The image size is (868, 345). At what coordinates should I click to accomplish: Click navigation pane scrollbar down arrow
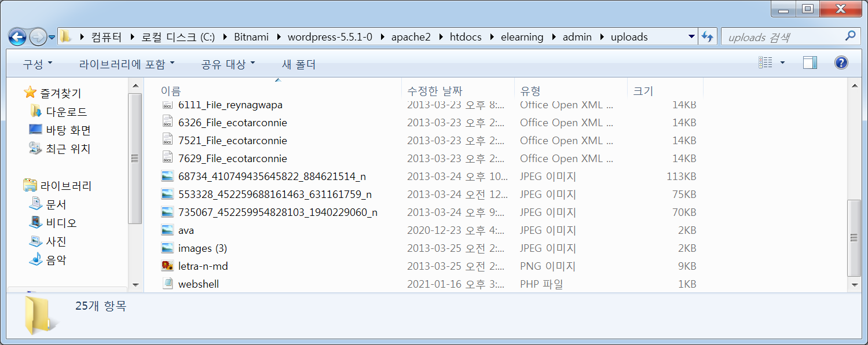[135, 285]
